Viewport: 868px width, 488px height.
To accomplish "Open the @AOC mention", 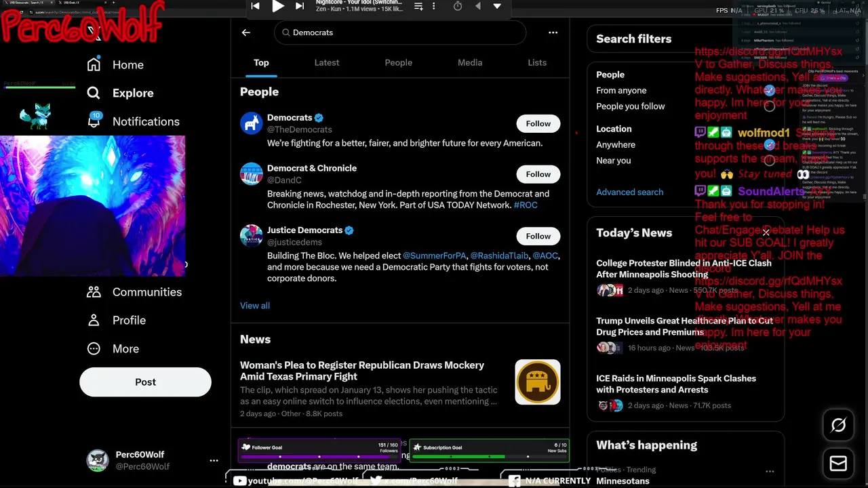I will 545,256.
